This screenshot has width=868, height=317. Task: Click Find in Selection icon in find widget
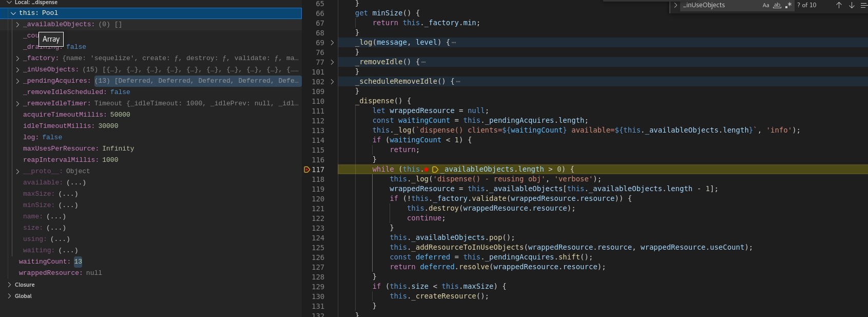coord(864,5)
